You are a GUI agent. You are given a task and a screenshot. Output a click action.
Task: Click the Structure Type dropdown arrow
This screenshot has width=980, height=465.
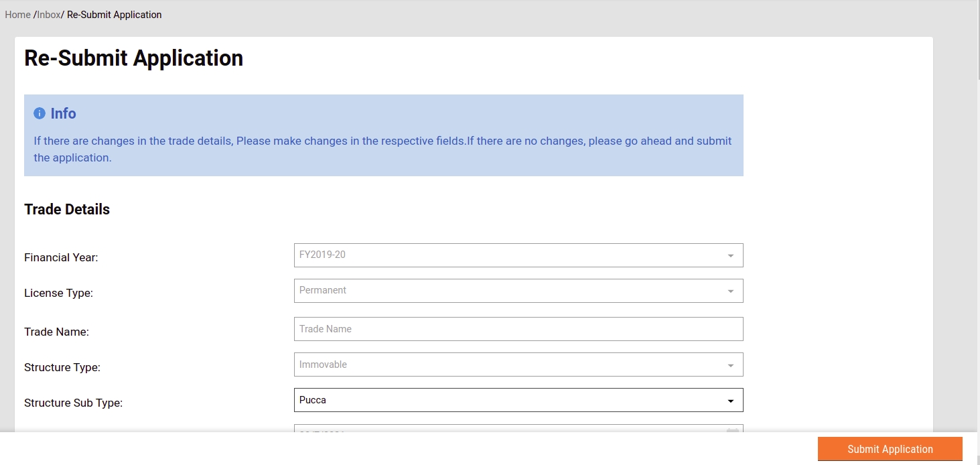tap(730, 365)
